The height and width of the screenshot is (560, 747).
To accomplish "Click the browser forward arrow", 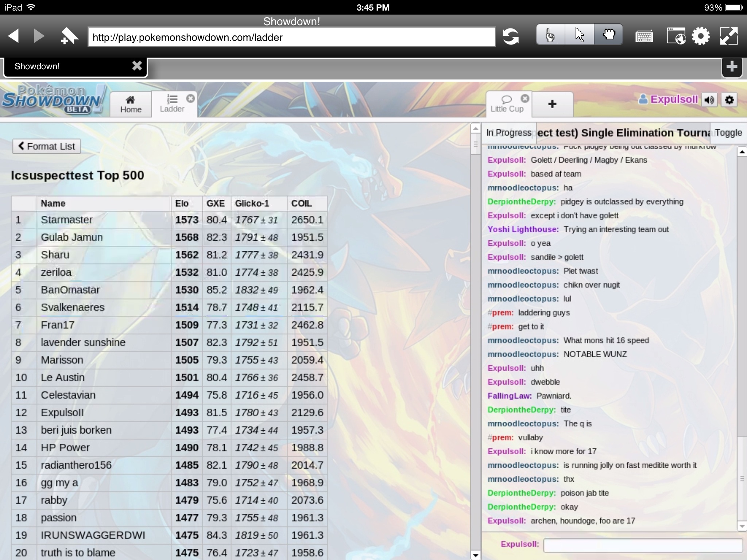I will (x=39, y=36).
